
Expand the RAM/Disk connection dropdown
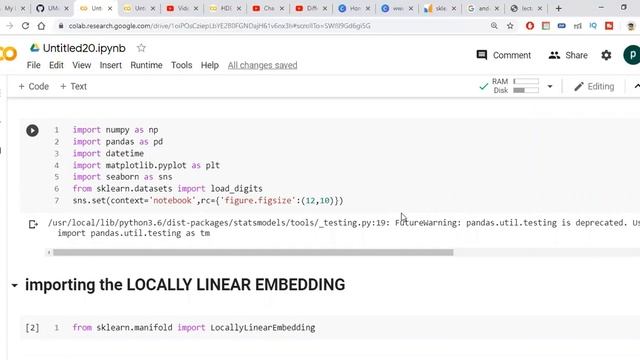tap(550, 87)
